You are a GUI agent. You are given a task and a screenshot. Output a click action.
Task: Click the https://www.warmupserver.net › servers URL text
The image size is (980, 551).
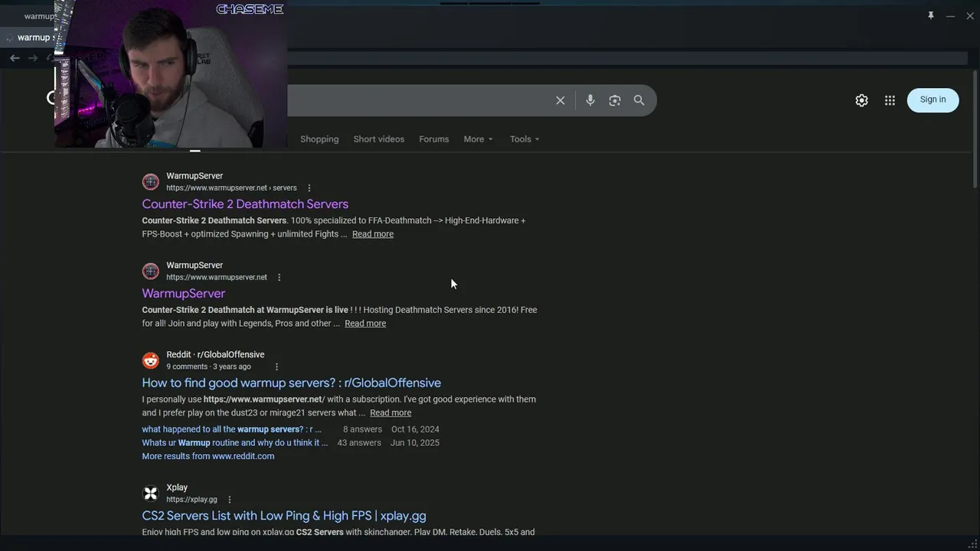coord(231,188)
